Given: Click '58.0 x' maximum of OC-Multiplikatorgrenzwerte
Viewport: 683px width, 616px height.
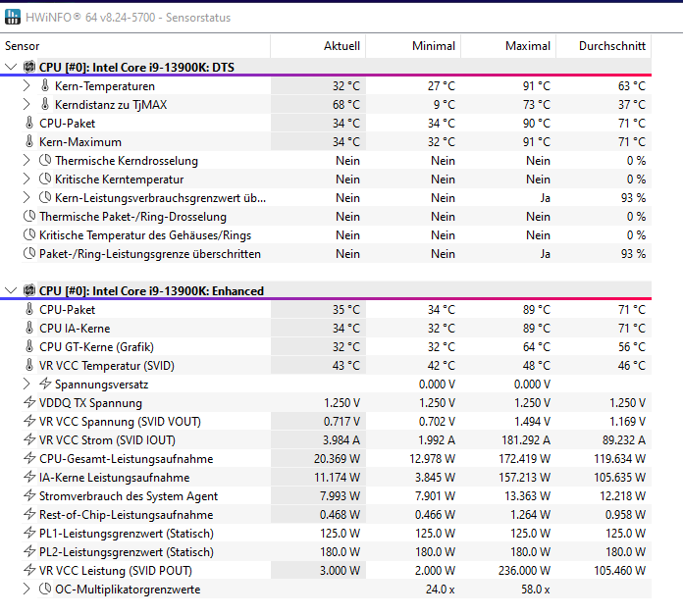Looking at the screenshot, I should coord(536,589).
